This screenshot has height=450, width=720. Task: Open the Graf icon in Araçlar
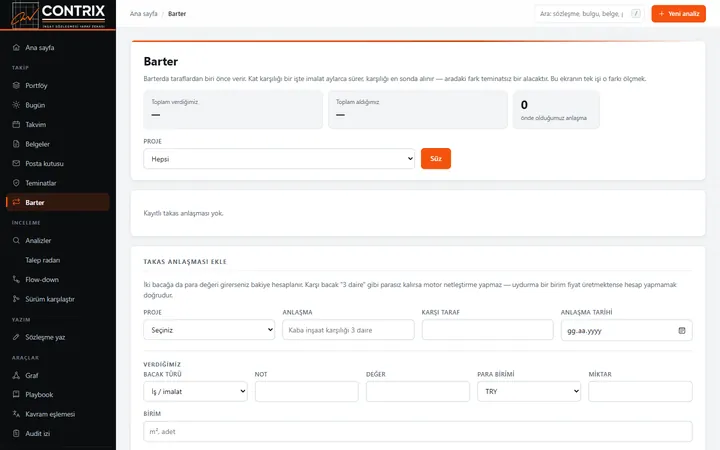16,375
